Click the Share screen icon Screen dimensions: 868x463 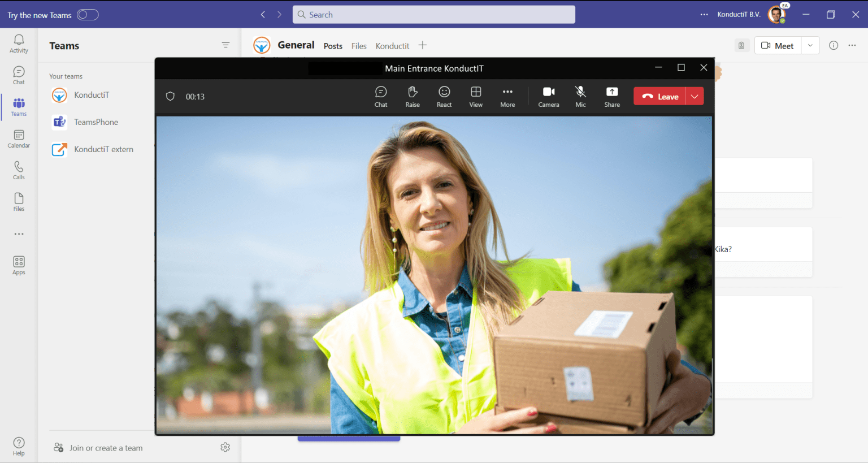click(x=612, y=96)
